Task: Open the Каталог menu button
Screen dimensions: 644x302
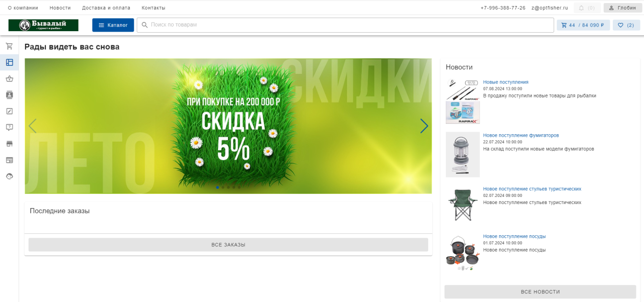Action: pos(113,25)
